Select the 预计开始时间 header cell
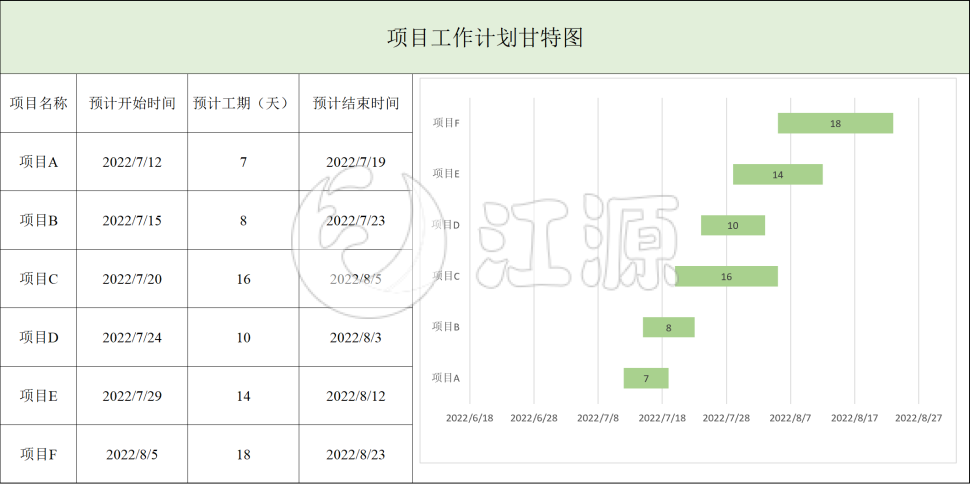The height and width of the screenshot is (484, 970). [x=132, y=103]
